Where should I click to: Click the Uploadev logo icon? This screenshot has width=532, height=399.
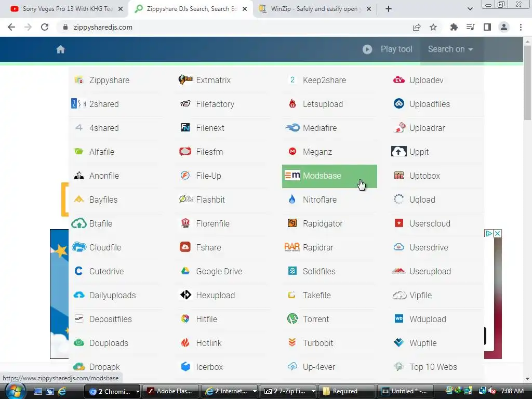(x=398, y=80)
